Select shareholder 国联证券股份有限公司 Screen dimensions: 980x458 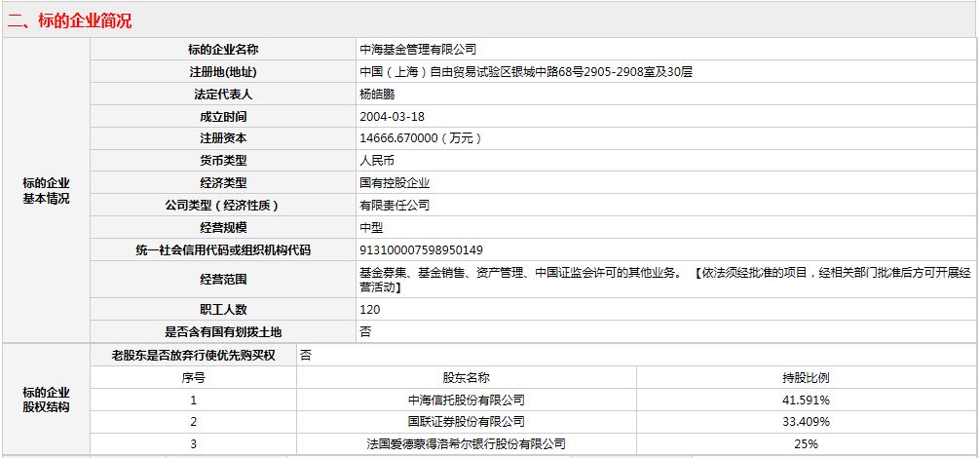pyautogui.click(x=467, y=422)
